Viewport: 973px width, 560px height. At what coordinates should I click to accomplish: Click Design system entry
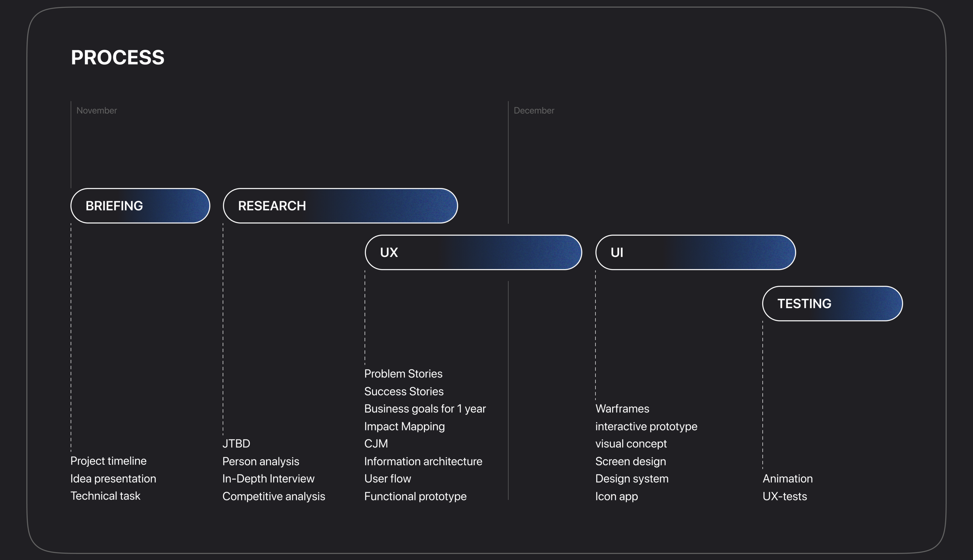tap(632, 479)
